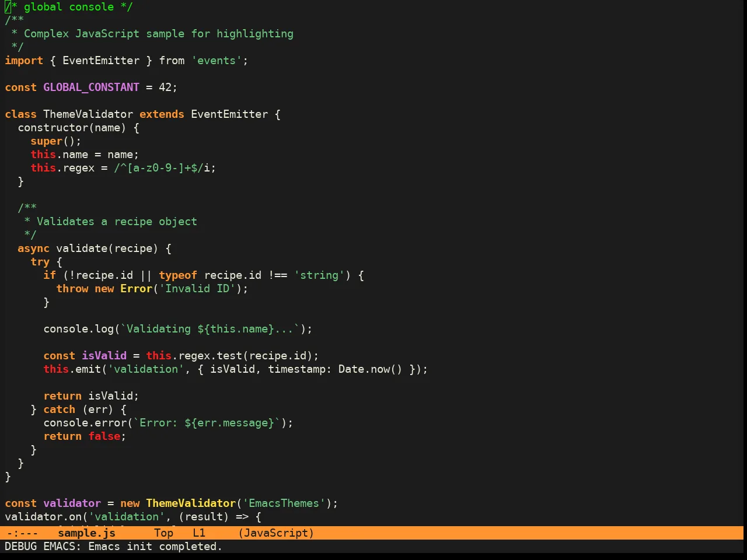Viewport: 747px width, 560px height.
Task: Click the 'async' keyword
Action: click(34, 249)
